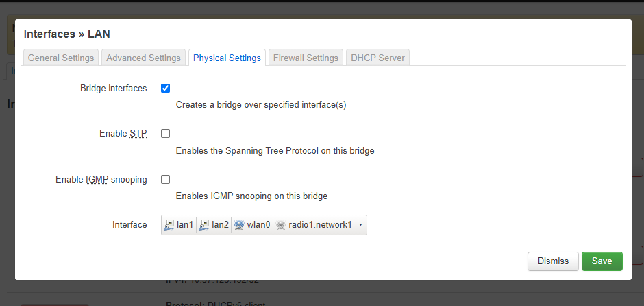The image size is (644, 306).
Task: Switch to the General Settings tab
Action: (61, 58)
